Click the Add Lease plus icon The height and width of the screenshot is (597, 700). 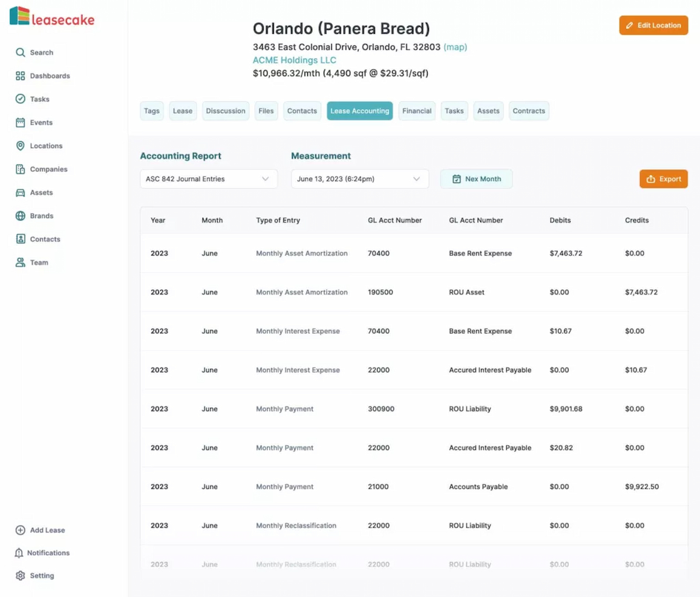point(20,530)
